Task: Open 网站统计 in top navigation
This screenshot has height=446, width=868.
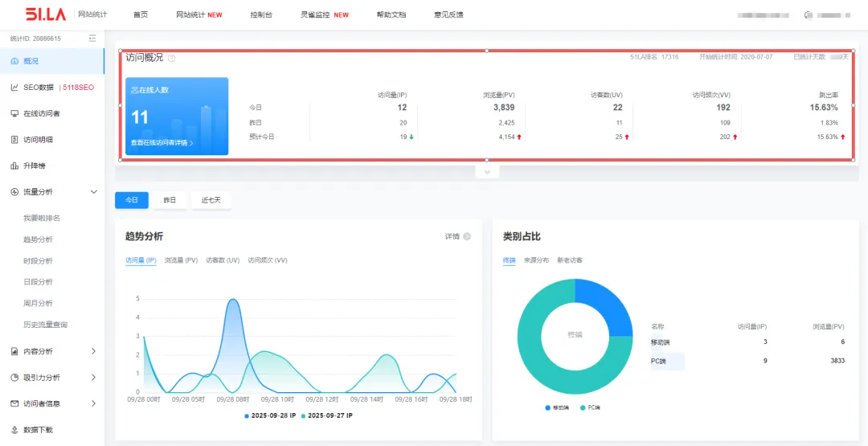Action: 199,15
